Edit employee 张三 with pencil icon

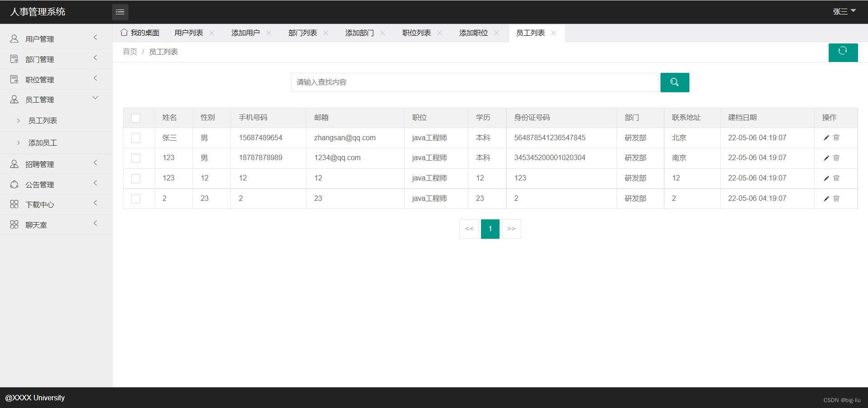pyautogui.click(x=826, y=138)
